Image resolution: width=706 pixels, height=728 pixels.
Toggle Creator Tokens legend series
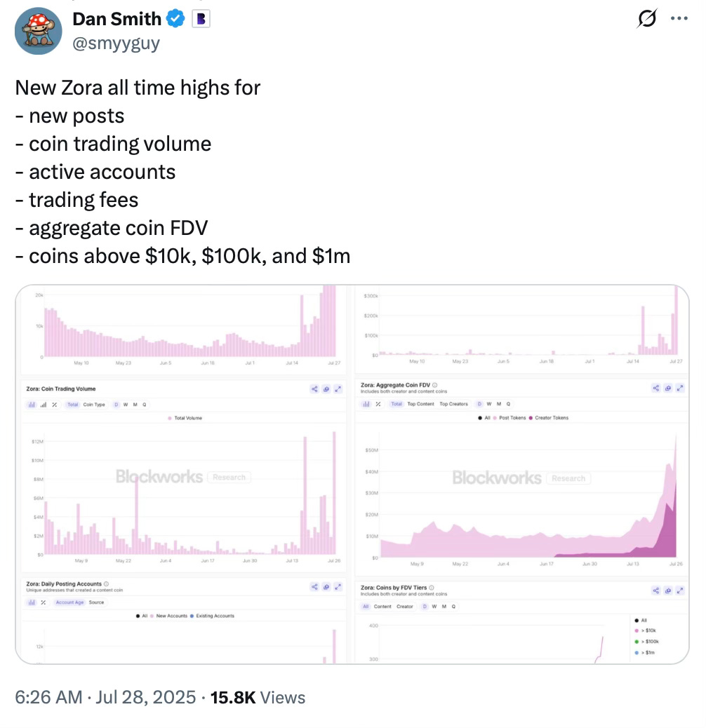(x=549, y=418)
